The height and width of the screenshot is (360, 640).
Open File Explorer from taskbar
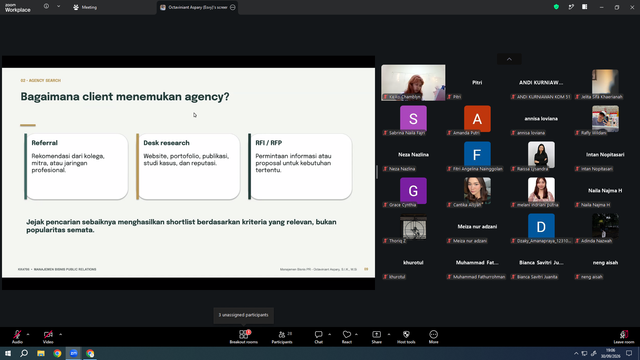[x=41, y=353]
